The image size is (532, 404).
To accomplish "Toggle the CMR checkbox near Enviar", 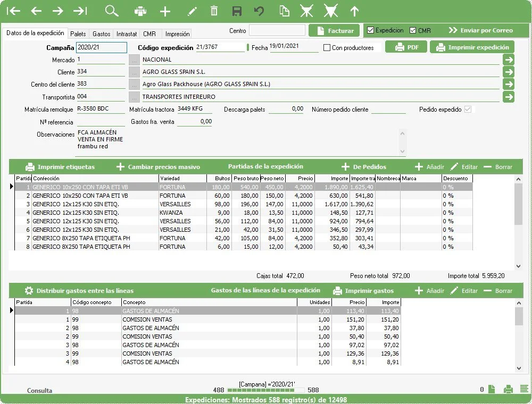I will (x=413, y=30).
